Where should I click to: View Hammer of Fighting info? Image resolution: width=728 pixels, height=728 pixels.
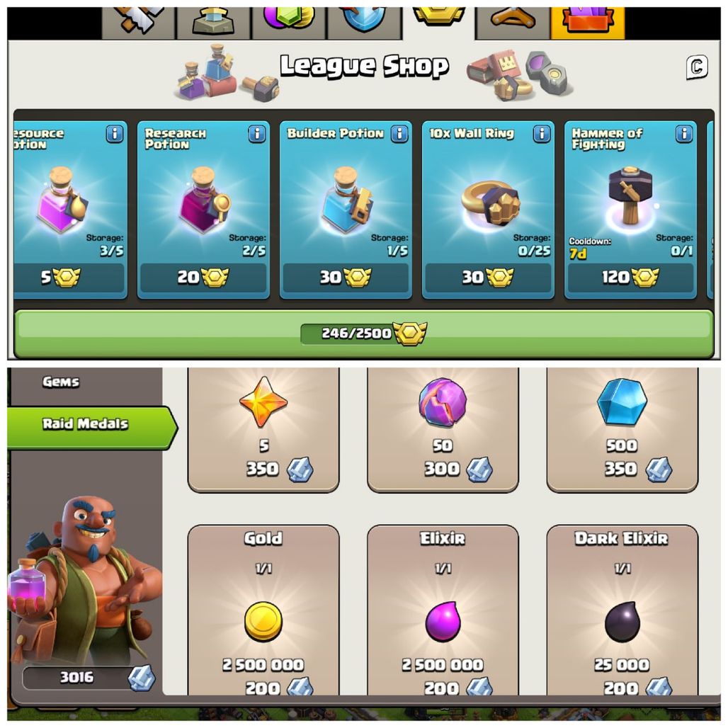click(684, 134)
